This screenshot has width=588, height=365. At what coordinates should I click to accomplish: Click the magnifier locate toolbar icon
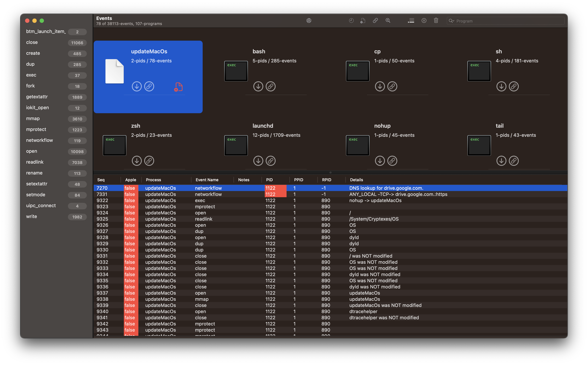pyautogui.click(x=388, y=21)
